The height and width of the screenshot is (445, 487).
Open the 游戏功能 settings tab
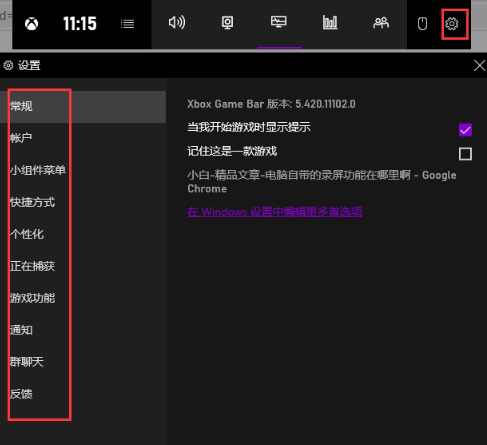coord(83,298)
